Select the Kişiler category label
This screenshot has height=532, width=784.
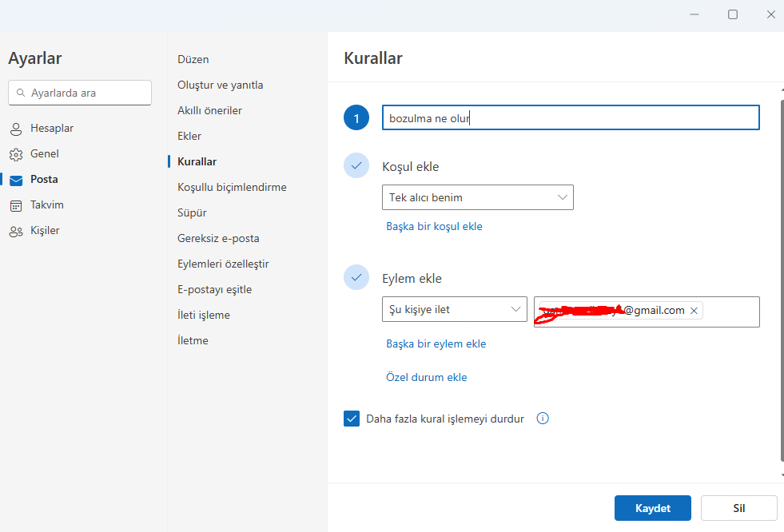45,230
